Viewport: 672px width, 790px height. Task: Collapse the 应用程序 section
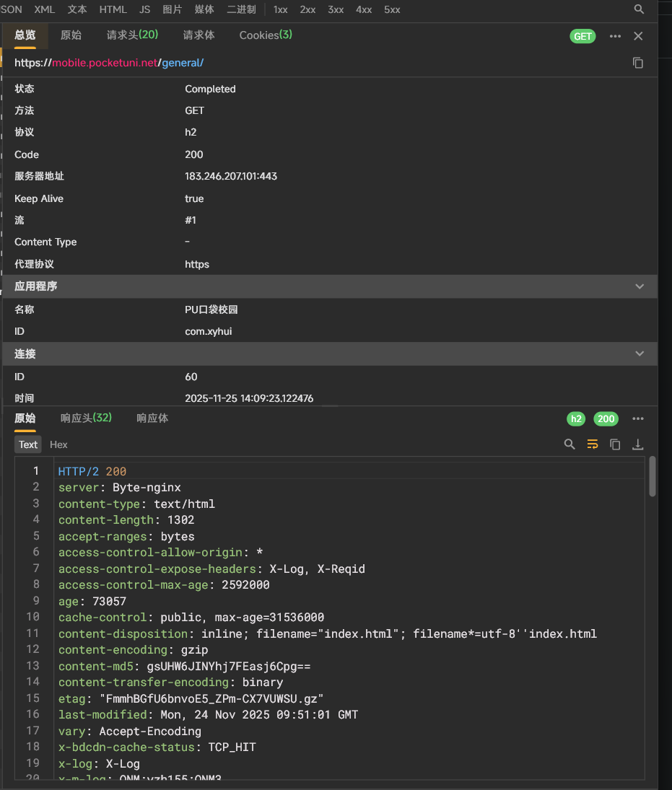[639, 286]
